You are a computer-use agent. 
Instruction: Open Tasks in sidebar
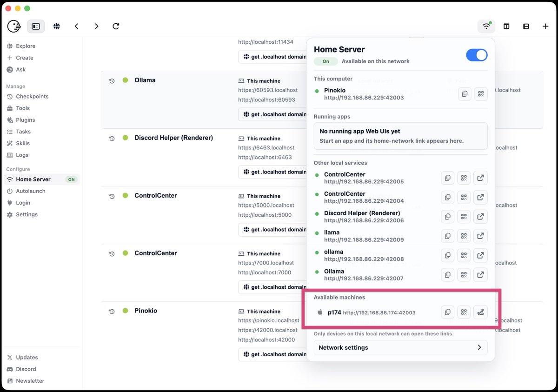click(23, 132)
